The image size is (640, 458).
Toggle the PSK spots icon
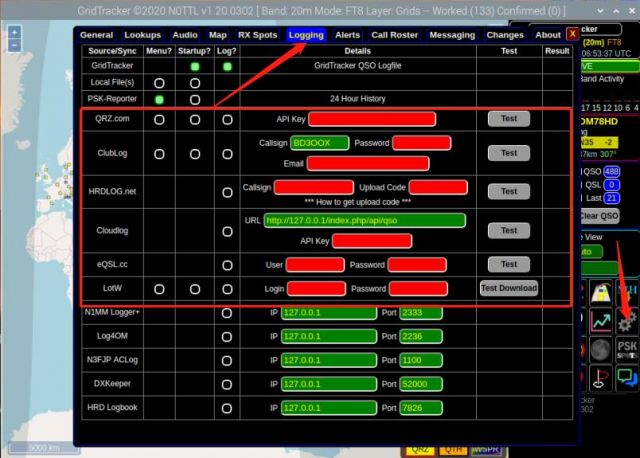627,349
